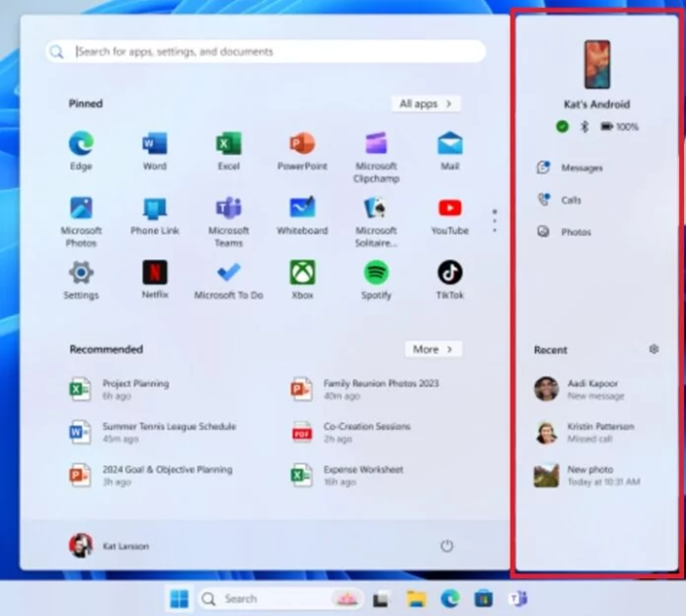Launch the Xbox app
686x616 pixels.
coord(302,280)
